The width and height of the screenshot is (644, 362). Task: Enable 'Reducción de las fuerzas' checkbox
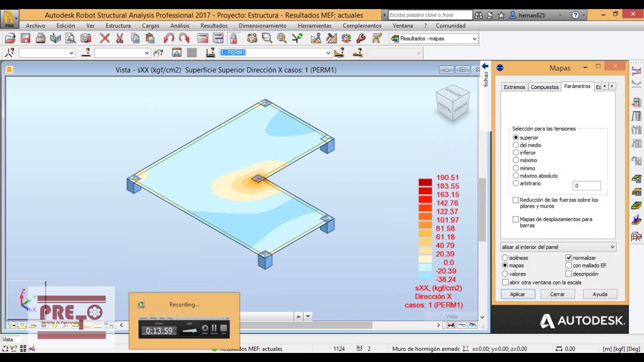coord(516,200)
